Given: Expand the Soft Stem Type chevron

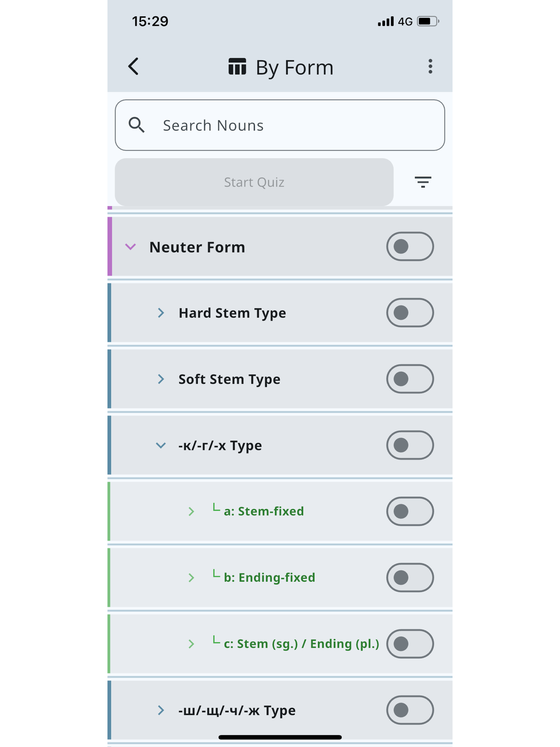Looking at the screenshot, I should (161, 379).
